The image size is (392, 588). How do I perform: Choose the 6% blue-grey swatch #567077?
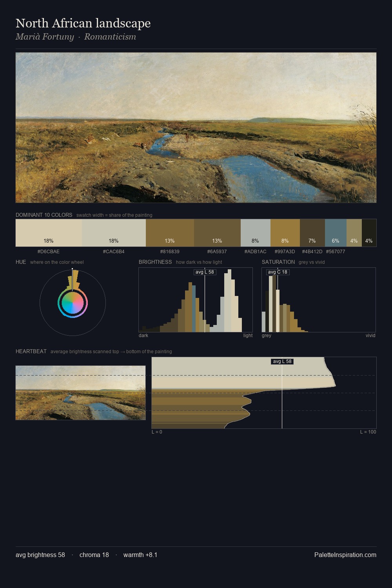(x=336, y=233)
